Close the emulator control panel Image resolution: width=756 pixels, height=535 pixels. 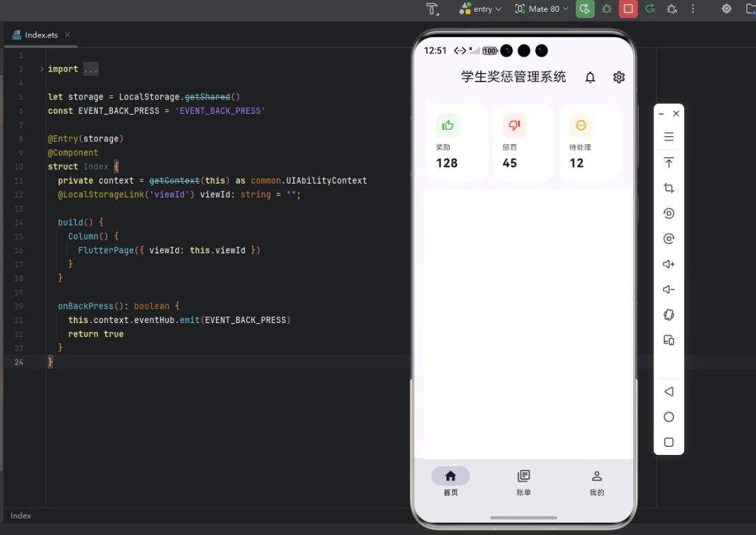pos(676,113)
